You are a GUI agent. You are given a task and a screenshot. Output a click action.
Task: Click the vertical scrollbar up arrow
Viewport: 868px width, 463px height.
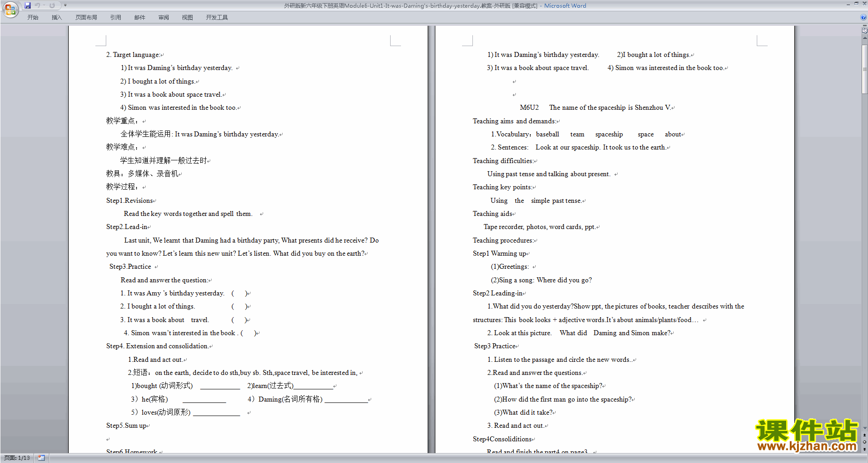tap(864, 38)
